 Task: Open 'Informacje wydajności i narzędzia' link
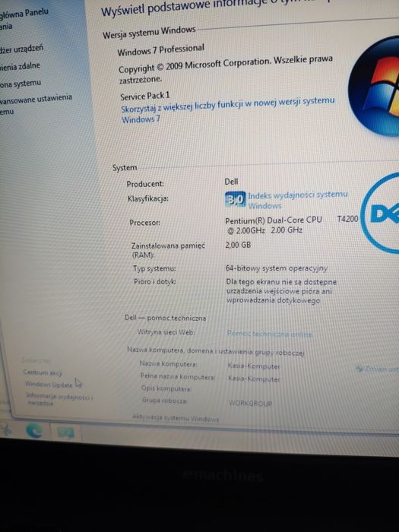click(x=59, y=399)
